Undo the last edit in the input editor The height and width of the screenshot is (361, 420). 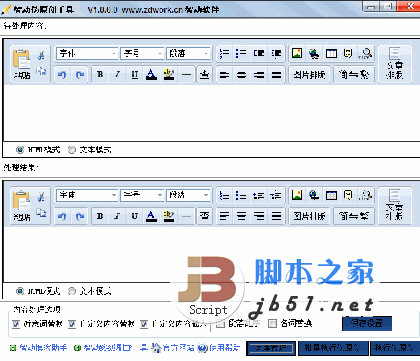click(62, 75)
